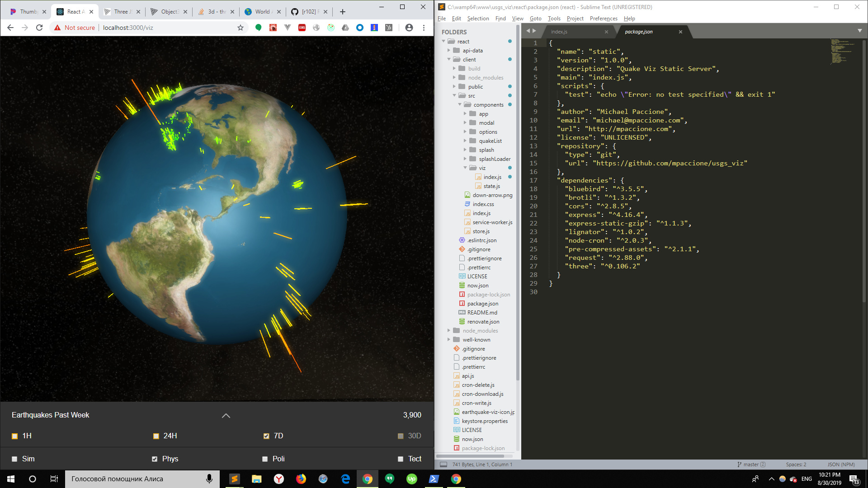This screenshot has width=868, height=488.
Task: Click the microphone icon in search box
Action: point(209,479)
